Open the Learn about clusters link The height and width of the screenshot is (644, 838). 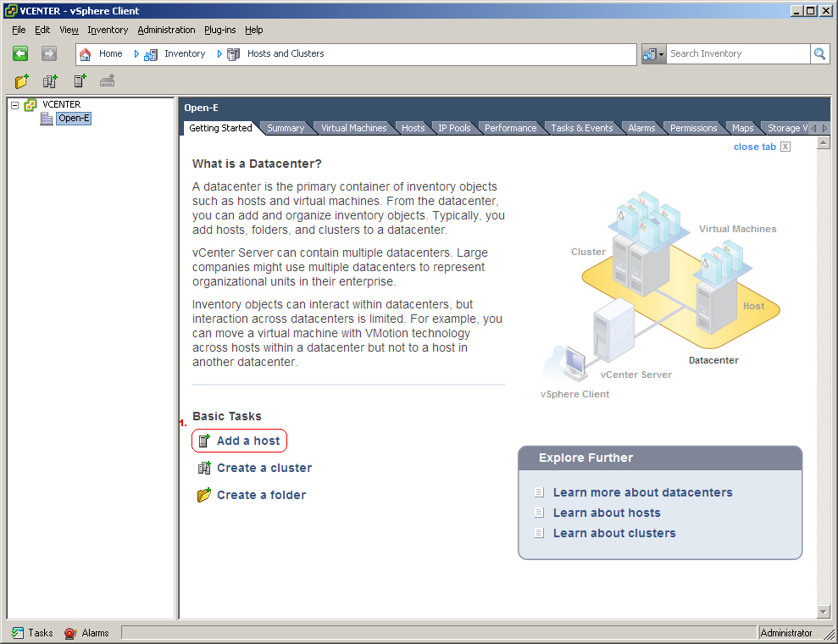(614, 533)
